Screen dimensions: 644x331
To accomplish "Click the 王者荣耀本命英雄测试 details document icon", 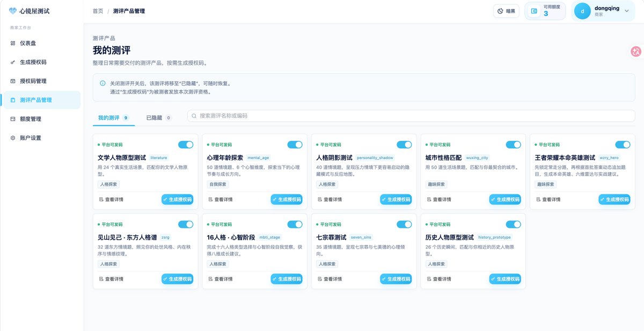I will pyautogui.click(x=538, y=199).
